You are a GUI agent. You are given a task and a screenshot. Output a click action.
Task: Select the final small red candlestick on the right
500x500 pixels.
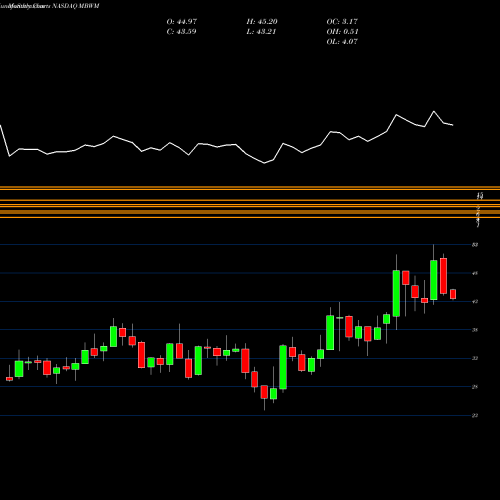click(453, 294)
